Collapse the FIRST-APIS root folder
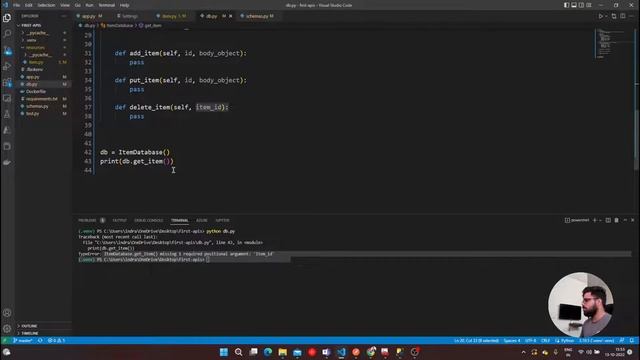 tap(31, 25)
